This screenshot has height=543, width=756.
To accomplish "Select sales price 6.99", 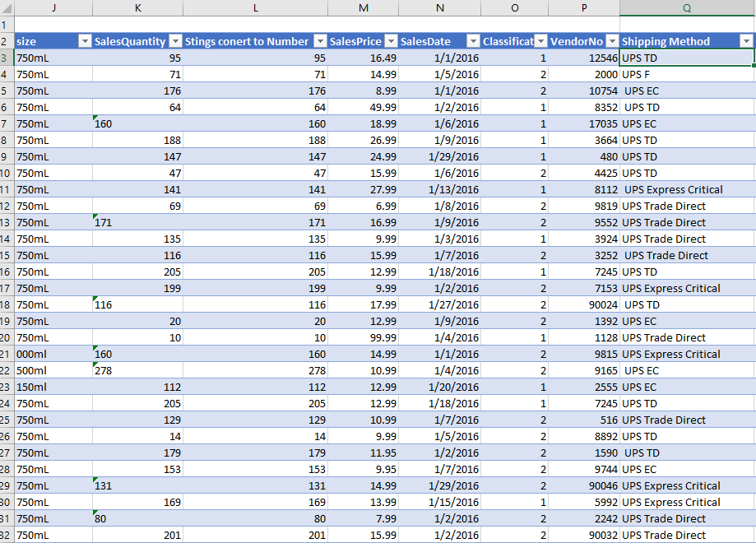I will pos(364,206).
